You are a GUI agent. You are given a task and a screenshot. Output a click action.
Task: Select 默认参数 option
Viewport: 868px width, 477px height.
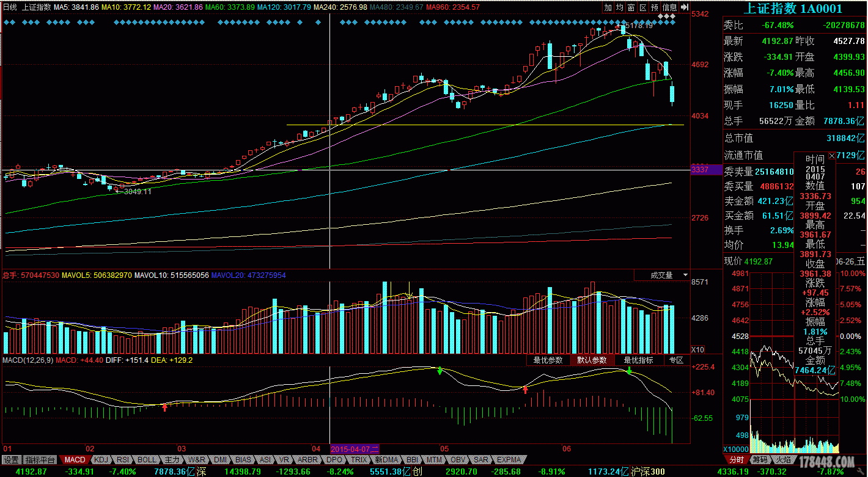592,360
